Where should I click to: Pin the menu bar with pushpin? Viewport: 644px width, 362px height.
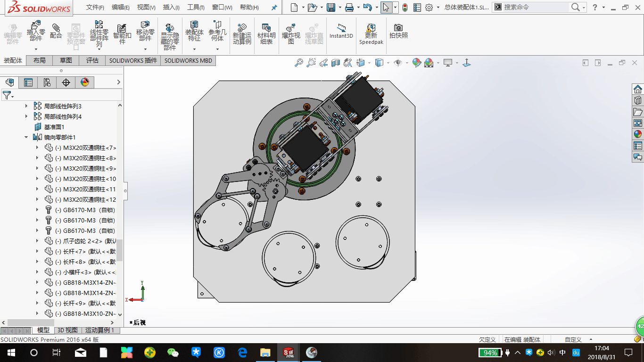coord(274,8)
